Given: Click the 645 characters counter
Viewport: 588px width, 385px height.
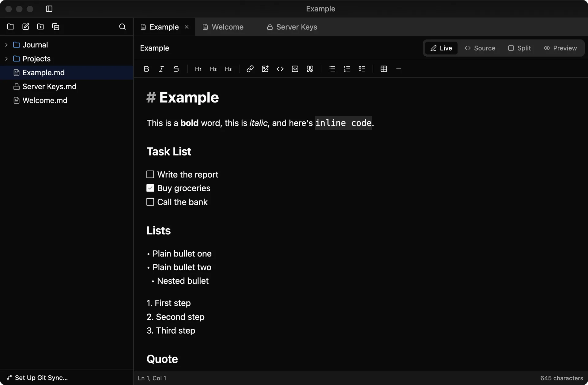Looking at the screenshot, I should [x=562, y=378].
